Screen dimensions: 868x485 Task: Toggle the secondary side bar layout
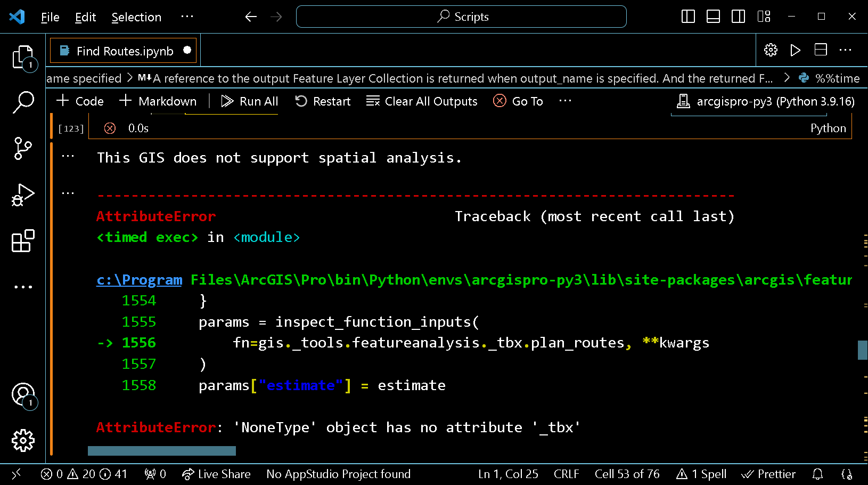click(738, 17)
